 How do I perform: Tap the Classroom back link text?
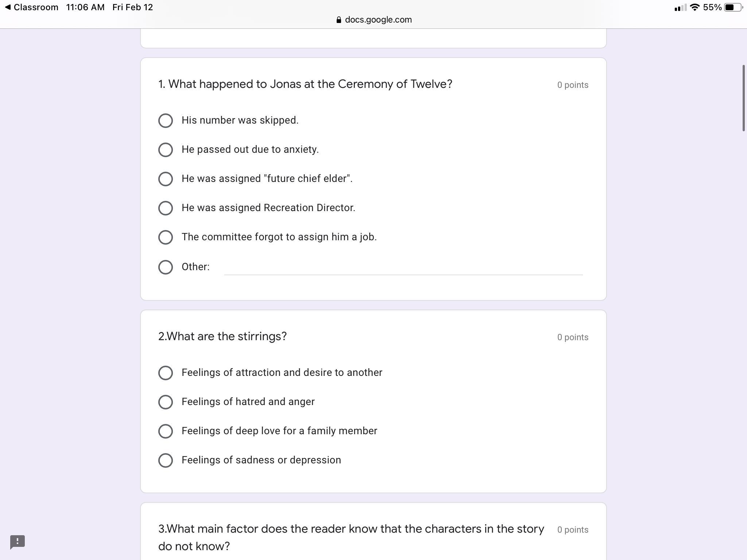(36, 7)
